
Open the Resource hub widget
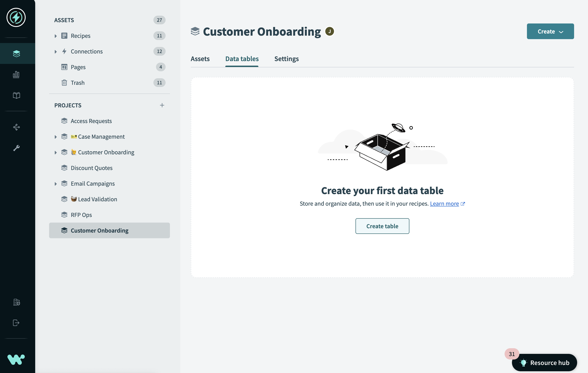(x=544, y=362)
